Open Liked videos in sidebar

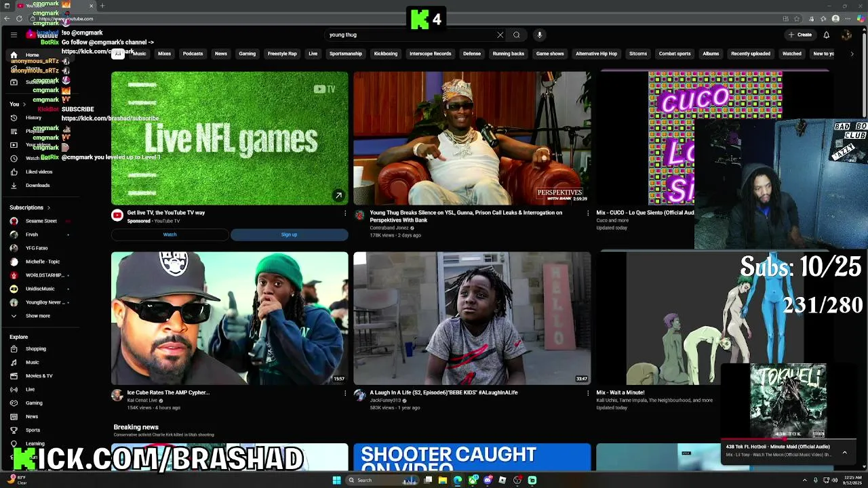[39, 171]
